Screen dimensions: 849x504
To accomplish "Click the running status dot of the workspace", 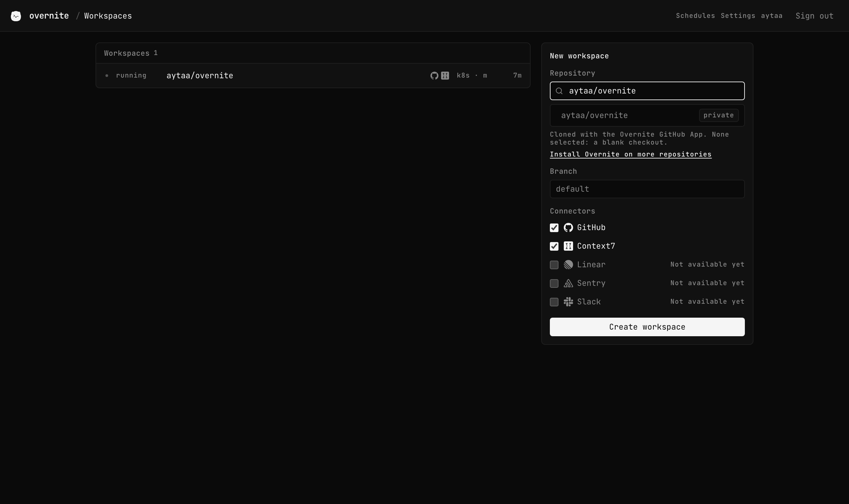I will point(107,76).
